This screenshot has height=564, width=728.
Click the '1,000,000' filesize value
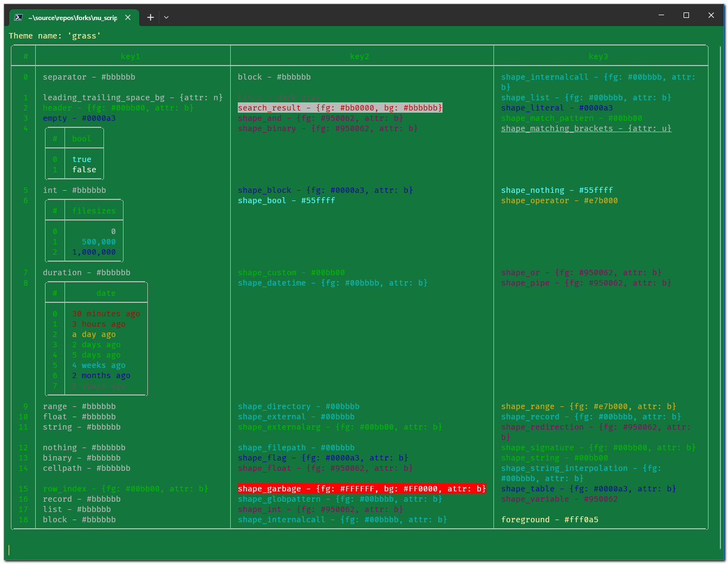94,252
